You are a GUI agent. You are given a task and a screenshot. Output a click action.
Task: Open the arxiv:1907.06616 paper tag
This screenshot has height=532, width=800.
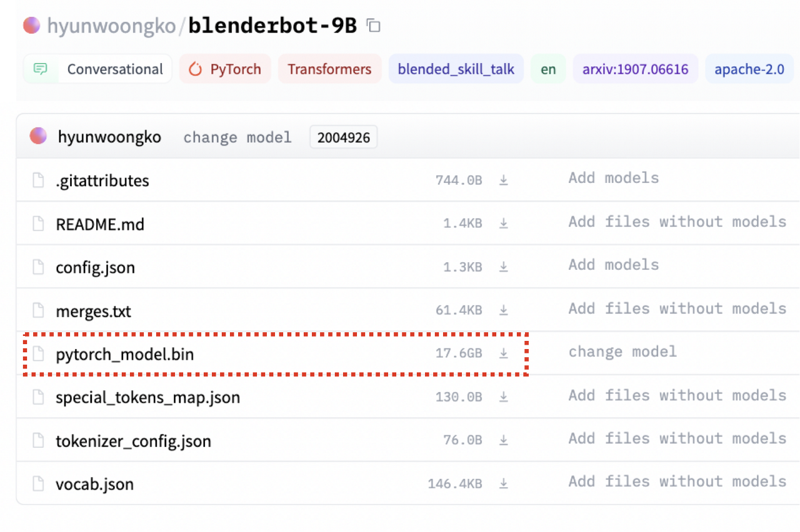tap(636, 69)
